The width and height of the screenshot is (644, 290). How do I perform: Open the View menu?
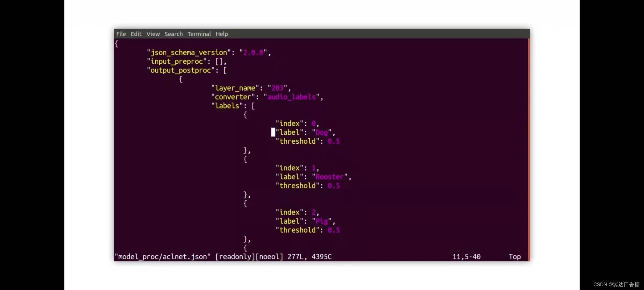153,34
